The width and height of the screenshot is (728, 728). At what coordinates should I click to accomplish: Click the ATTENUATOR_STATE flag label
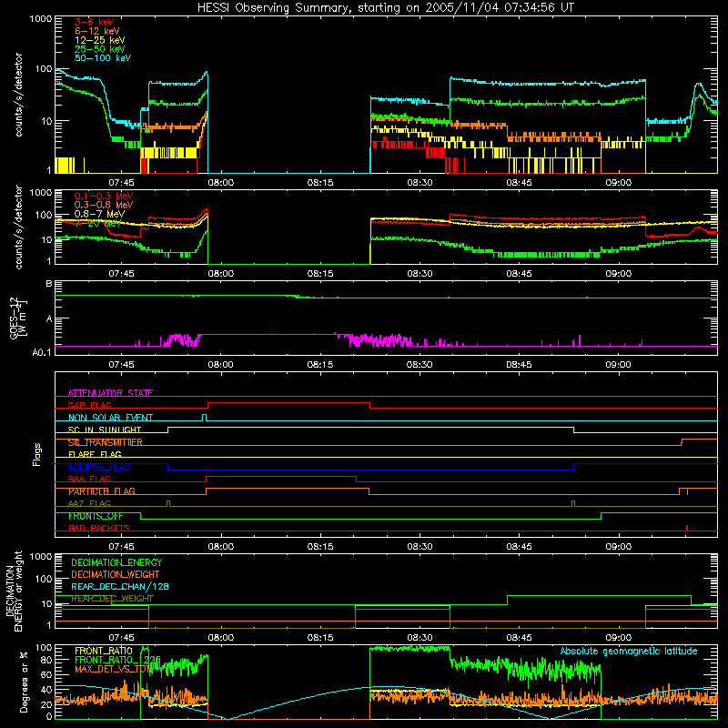click(110, 393)
